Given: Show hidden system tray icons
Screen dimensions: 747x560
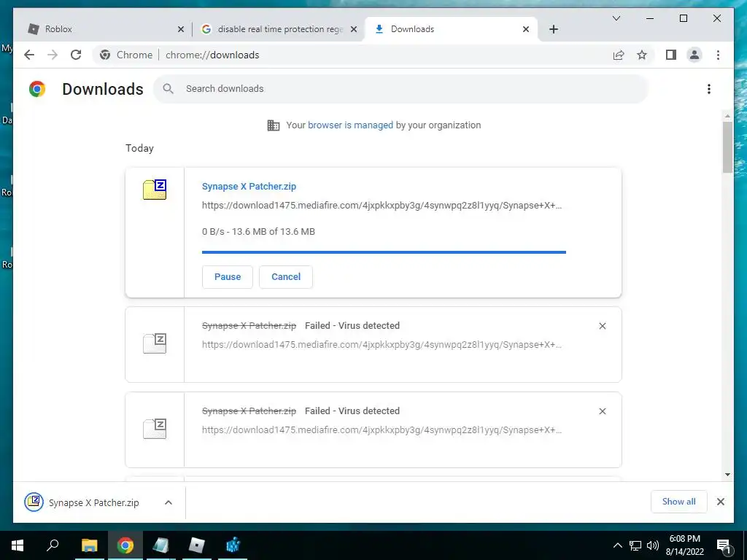Looking at the screenshot, I should (x=617, y=545).
